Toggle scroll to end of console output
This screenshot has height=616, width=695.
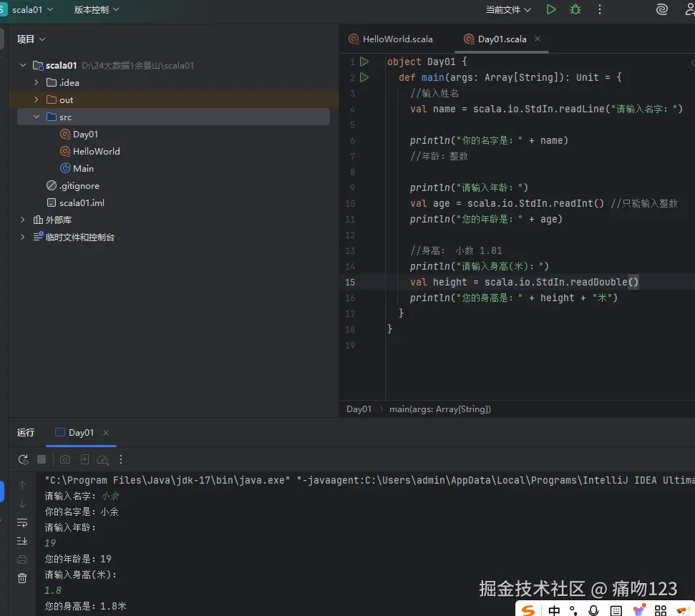pyautogui.click(x=22, y=541)
